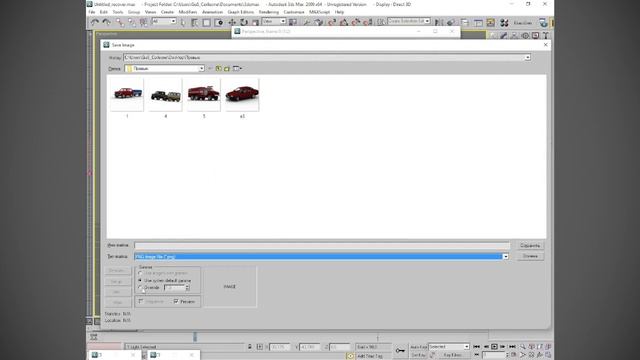Open the Curve Editor icon
640x360 pixels.
coord(478,22)
